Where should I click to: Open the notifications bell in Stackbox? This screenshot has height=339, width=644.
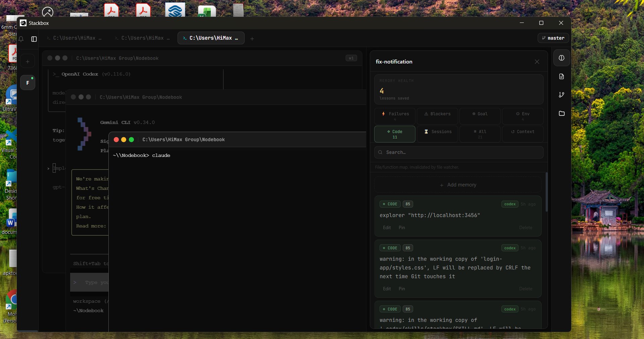[21, 39]
